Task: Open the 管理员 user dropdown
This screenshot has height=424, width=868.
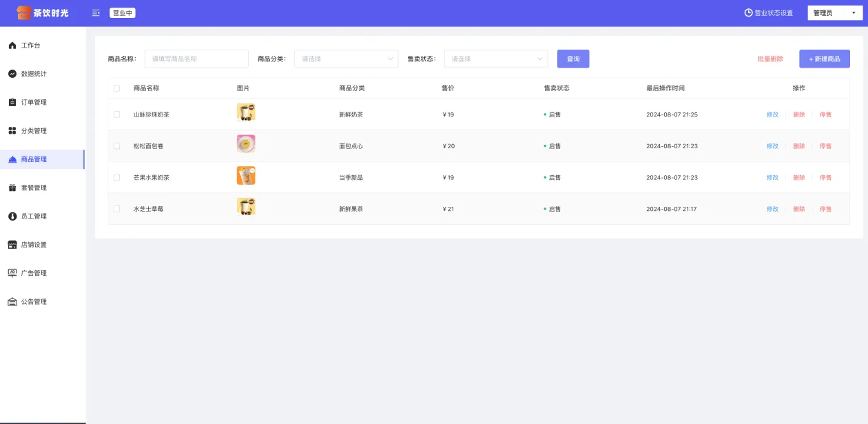Action: point(834,13)
